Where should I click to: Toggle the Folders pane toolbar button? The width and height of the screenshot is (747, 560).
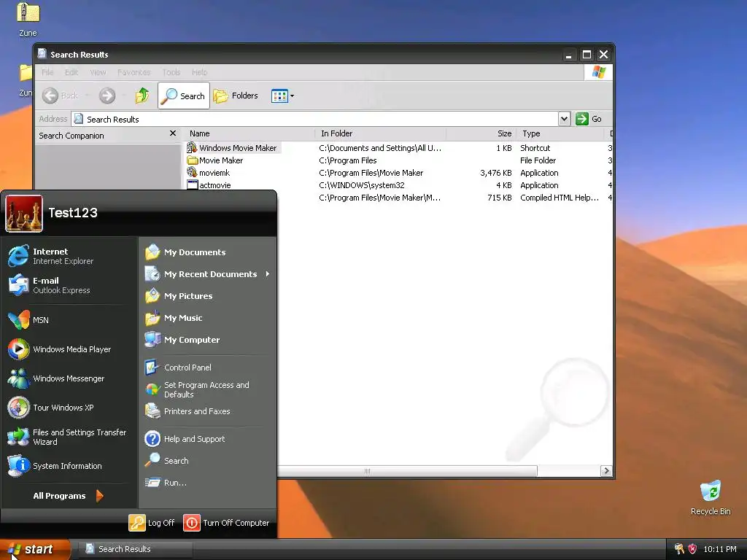tap(236, 96)
